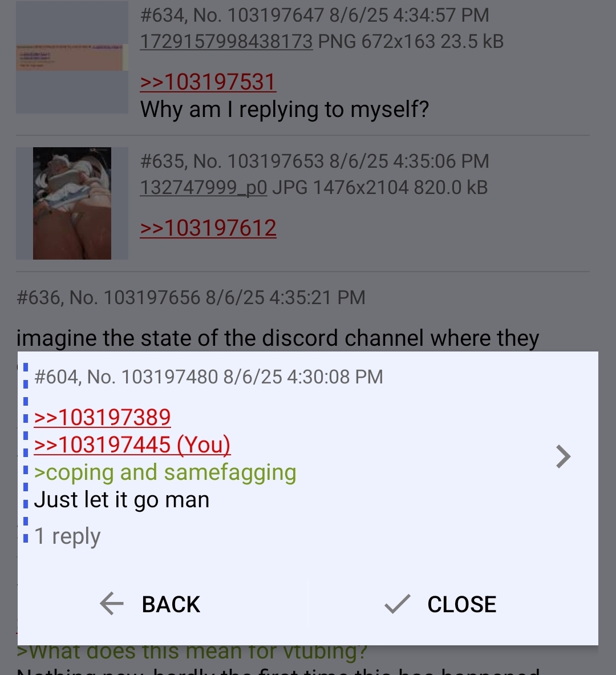Select post header #604 No. 103197480
The height and width of the screenshot is (675, 616).
tap(208, 377)
